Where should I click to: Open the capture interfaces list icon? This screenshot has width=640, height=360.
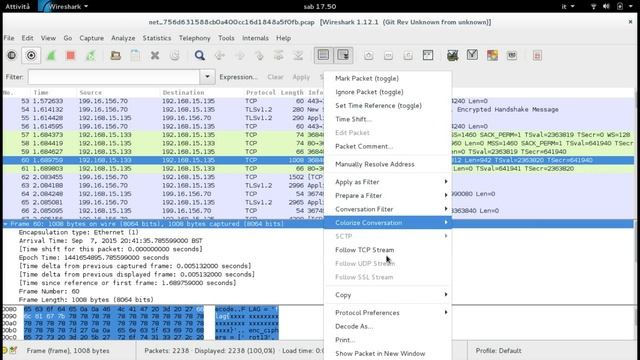tap(11, 55)
